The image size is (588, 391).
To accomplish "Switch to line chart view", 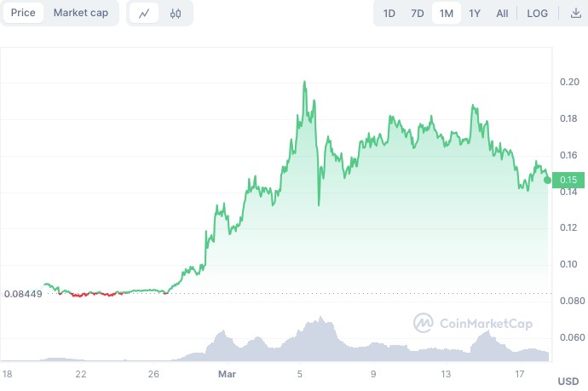I will pos(144,14).
